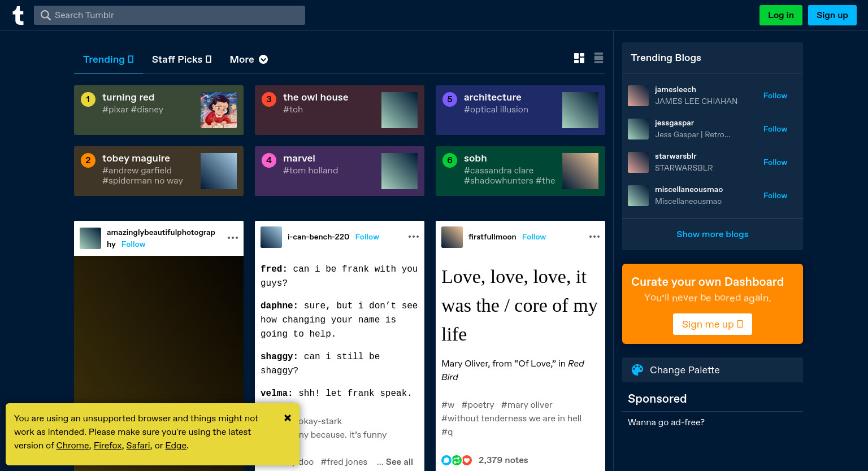This screenshot has height=471, width=868.
Task: Click i-can-bench-220 post avatar
Action: (271, 237)
